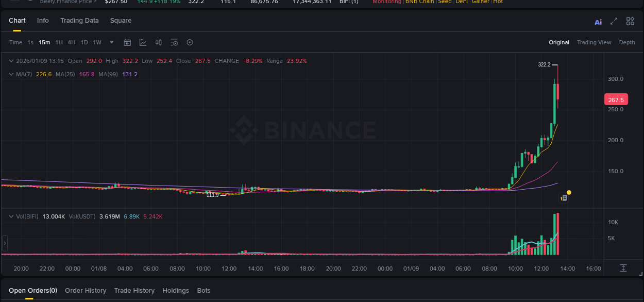Open the AI assistant icon

tap(598, 21)
